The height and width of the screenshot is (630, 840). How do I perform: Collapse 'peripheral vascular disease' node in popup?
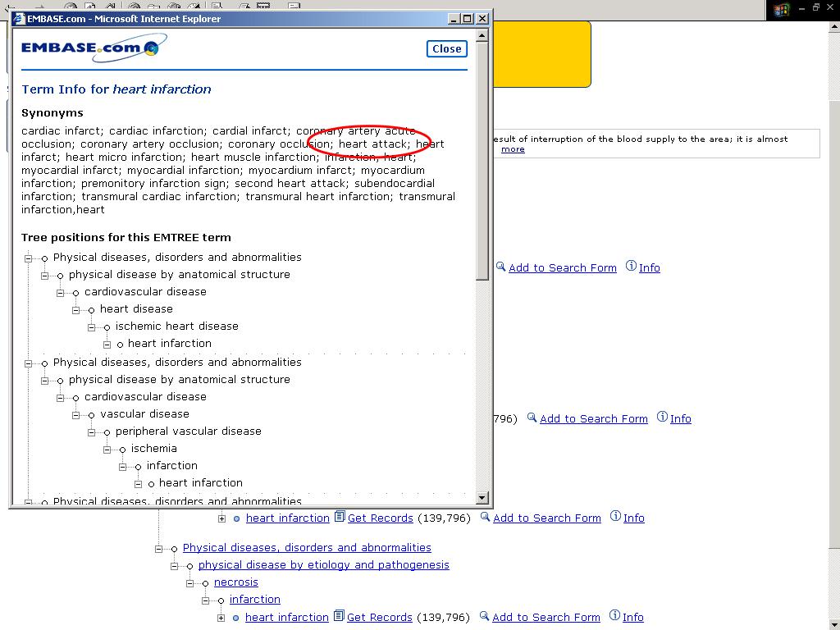tap(92, 432)
